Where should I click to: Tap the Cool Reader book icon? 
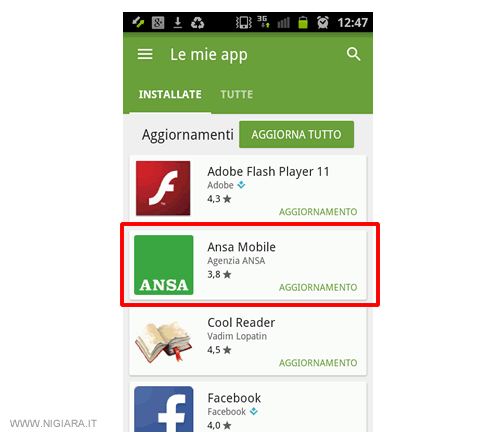click(163, 342)
